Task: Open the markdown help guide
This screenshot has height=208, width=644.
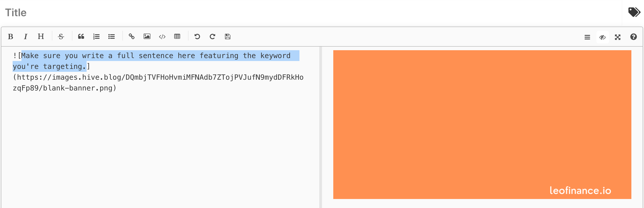Action: point(633,37)
